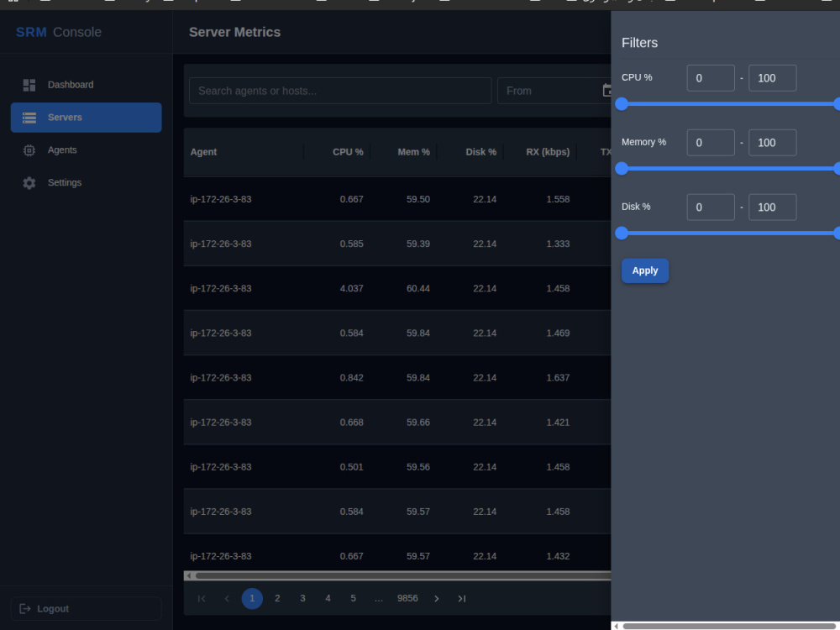
Task: Focus the CPU % minimum input
Action: (711, 78)
